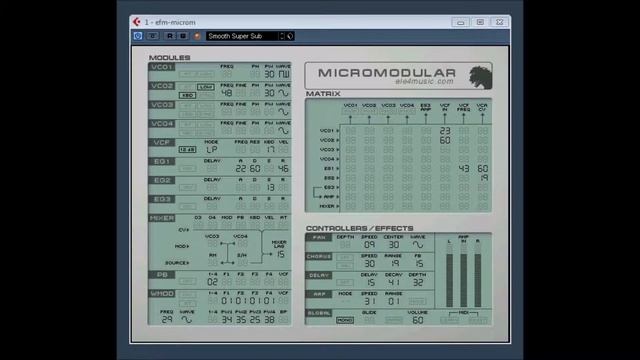
Task: Click the orange round toolbar icon
Action: click(197, 36)
